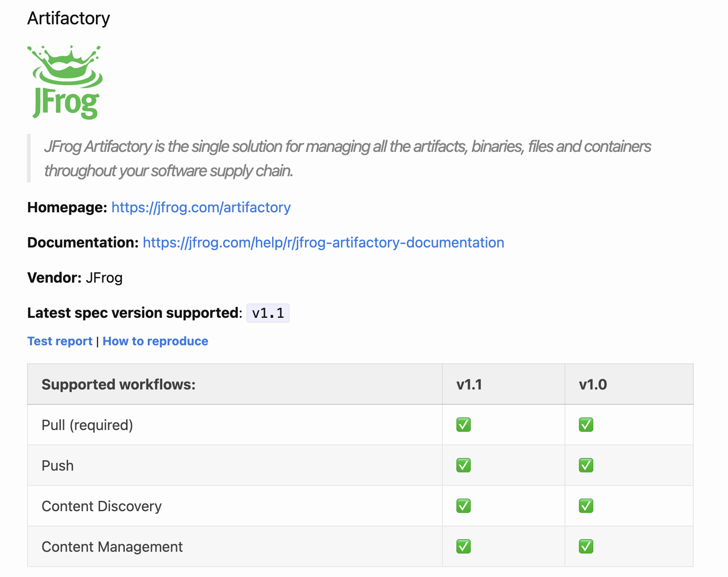Click the Artifactory heading
Screen dimensions: 728x577
coord(68,18)
